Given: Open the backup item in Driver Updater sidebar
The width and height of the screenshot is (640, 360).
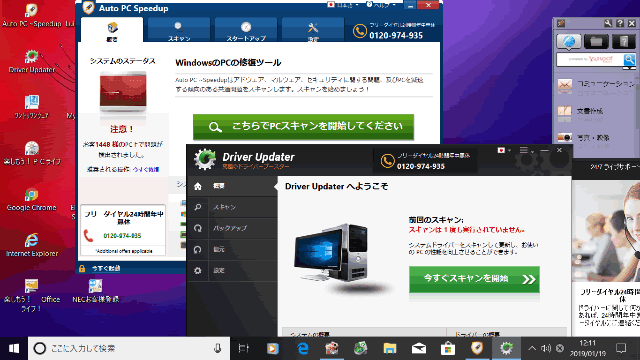Looking at the screenshot, I should tap(232, 228).
